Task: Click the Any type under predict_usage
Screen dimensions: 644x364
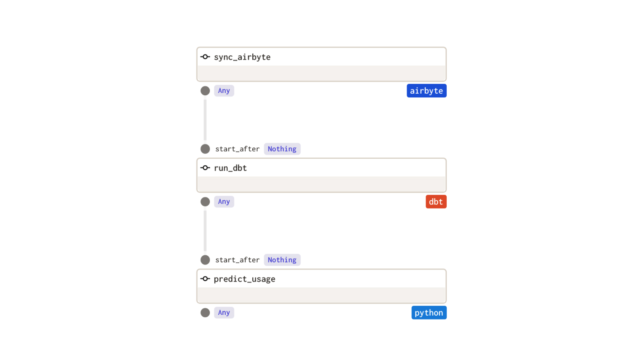Action: point(224,313)
